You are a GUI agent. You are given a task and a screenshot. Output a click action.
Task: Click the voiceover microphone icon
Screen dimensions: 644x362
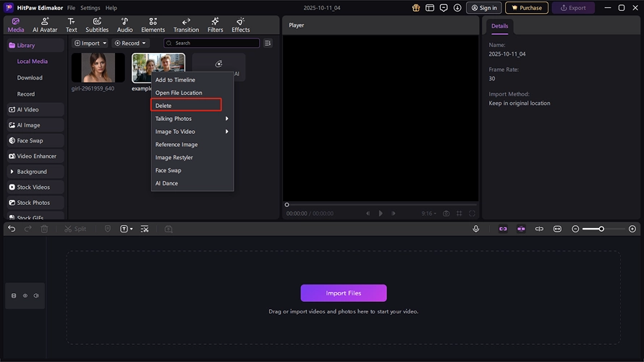tap(476, 229)
